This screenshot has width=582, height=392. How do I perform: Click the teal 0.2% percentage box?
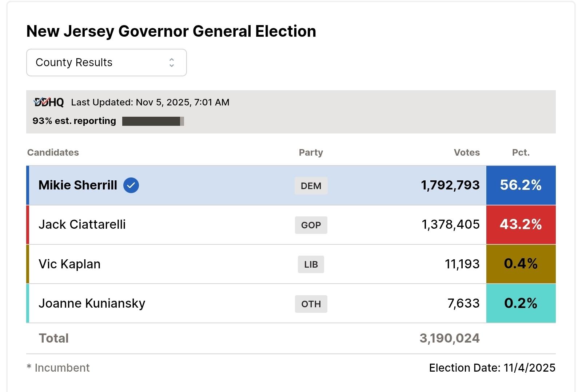pos(521,303)
